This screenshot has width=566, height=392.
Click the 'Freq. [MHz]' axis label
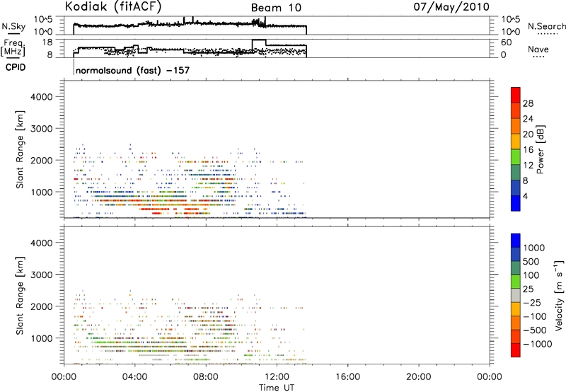click(13, 47)
